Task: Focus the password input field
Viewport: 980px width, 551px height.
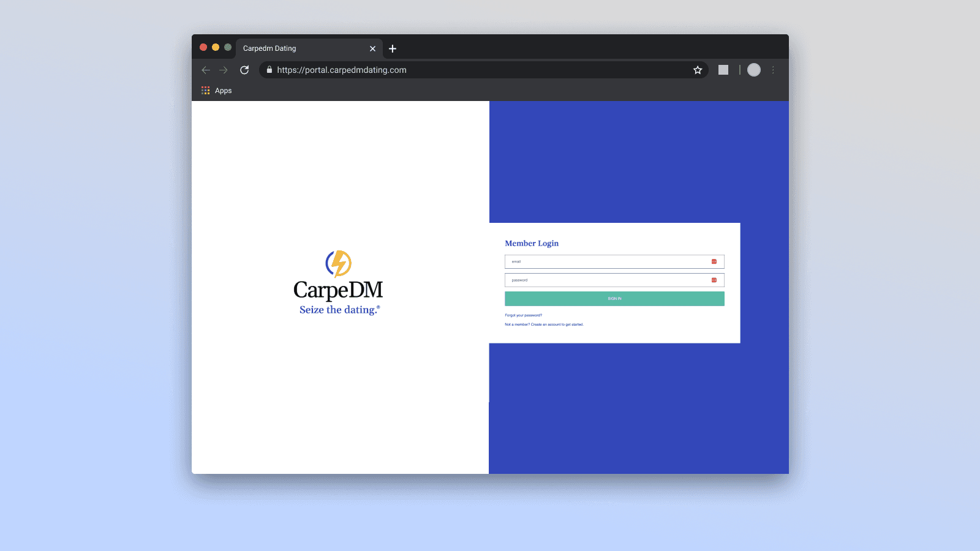Action: click(614, 280)
